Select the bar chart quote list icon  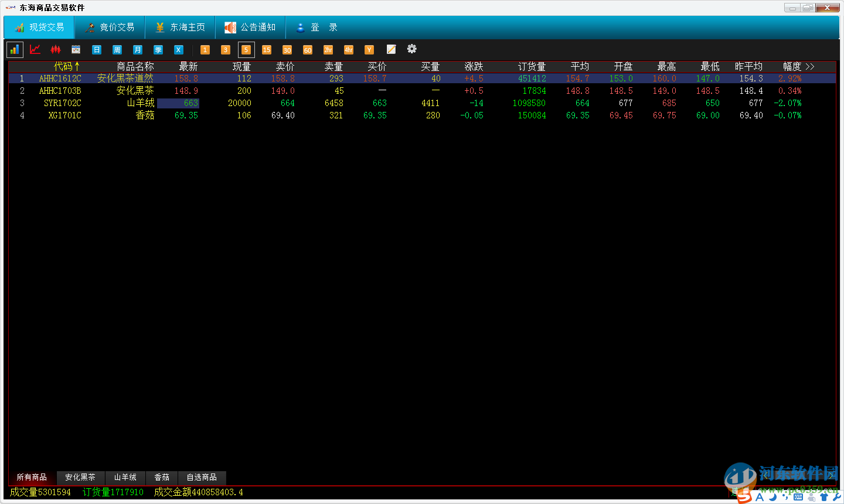15,50
